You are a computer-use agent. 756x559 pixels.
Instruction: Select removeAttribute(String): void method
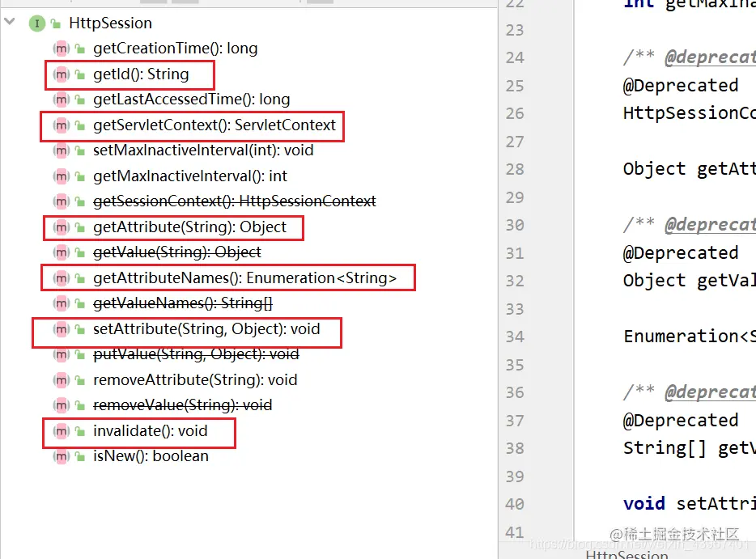(x=195, y=379)
